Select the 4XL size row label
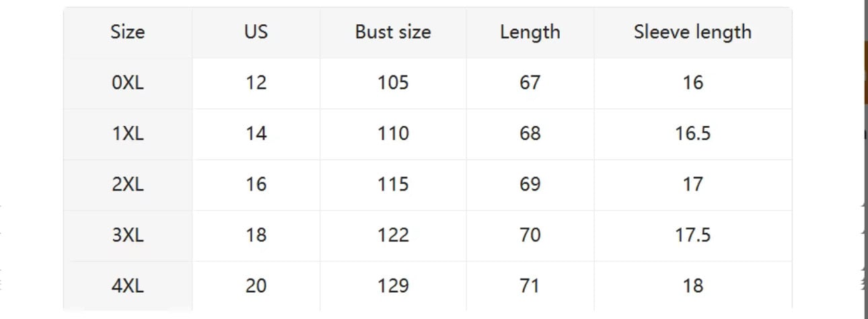The width and height of the screenshot is (868, 319). pos(128,286)
